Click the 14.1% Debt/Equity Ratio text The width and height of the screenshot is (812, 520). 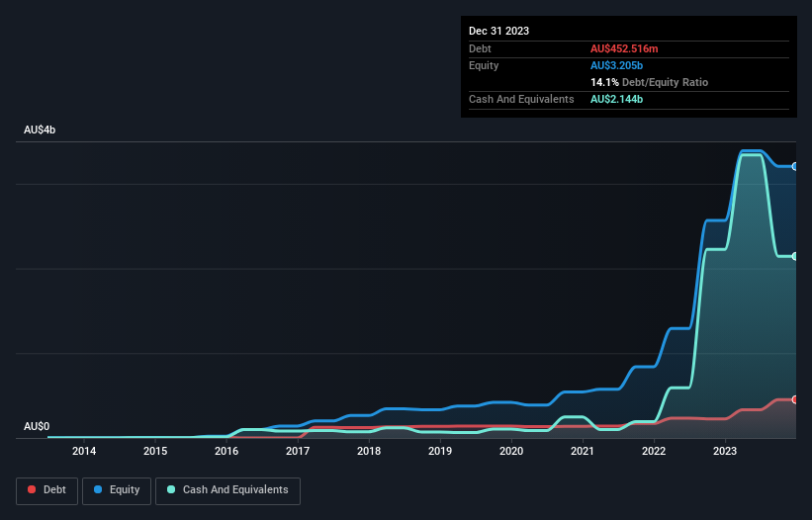pyautogui.click(x=649, y=82)
